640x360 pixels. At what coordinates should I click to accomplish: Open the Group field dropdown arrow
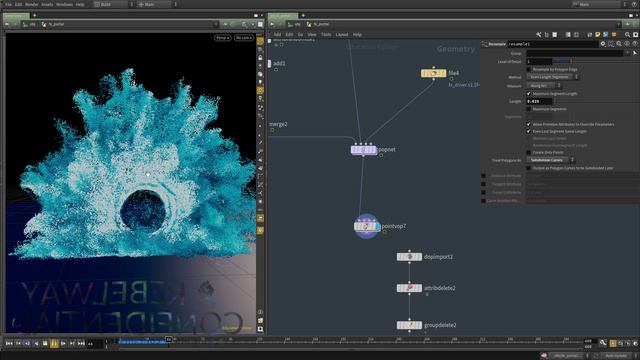tap(627, 53)
